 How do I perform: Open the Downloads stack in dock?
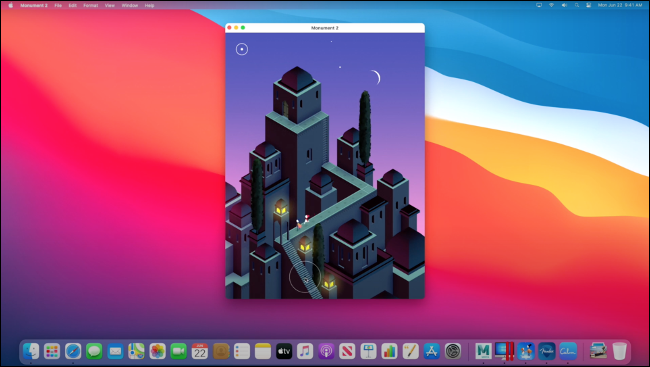(598, 351)
